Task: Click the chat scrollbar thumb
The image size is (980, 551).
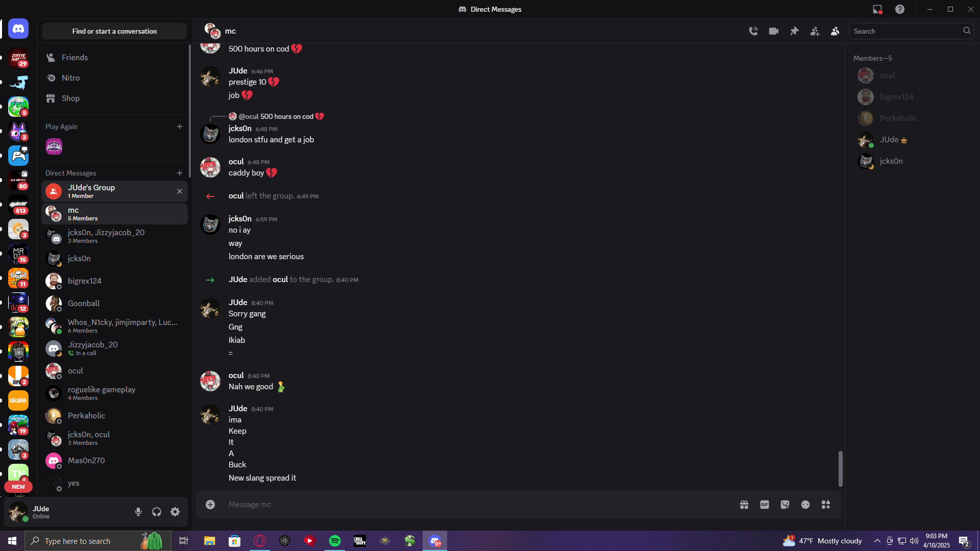Action: tap(840, 468)
